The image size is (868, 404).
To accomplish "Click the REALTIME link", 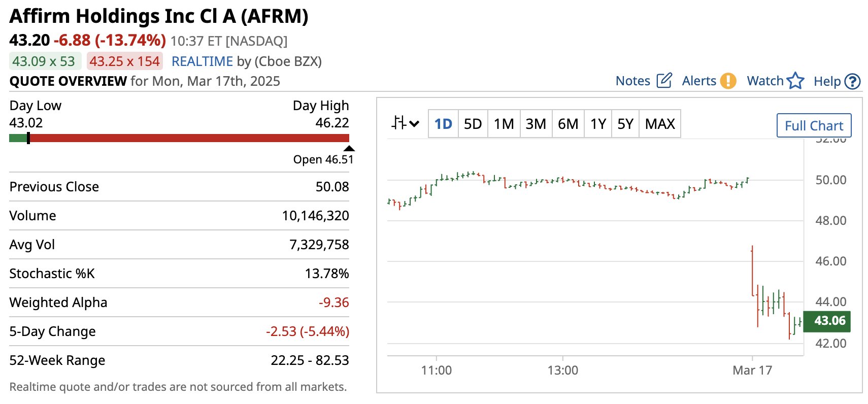I will point(202,61).
